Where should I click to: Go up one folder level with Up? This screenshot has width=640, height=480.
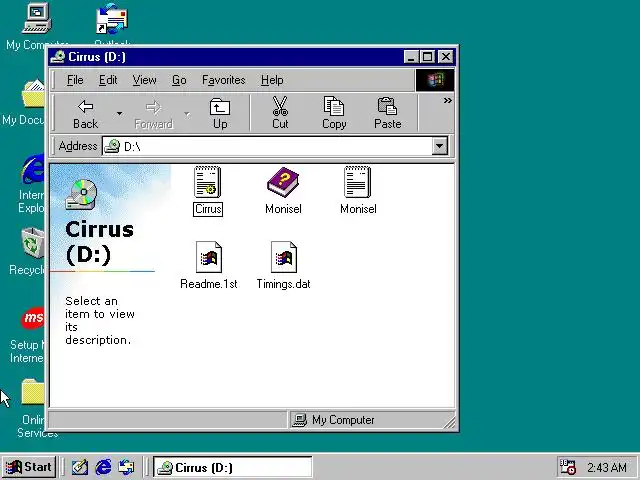tap(220, 113)
